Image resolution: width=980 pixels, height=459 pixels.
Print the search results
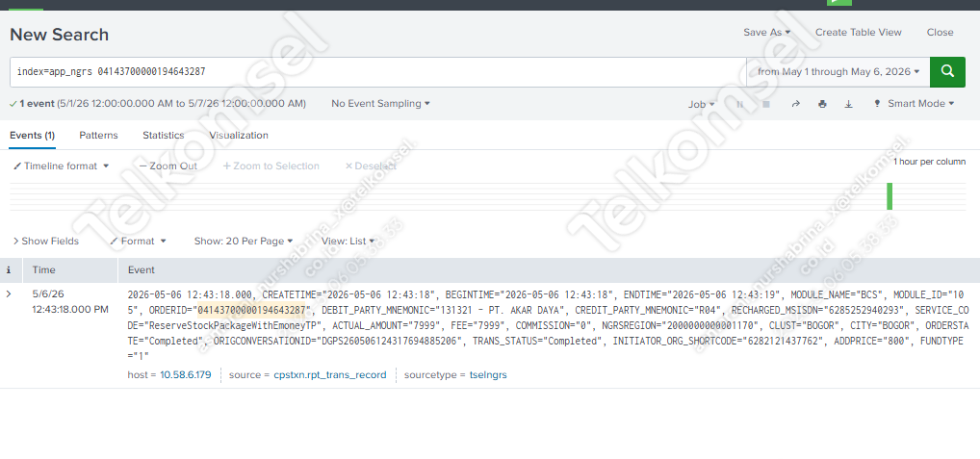tap(822, 104)
